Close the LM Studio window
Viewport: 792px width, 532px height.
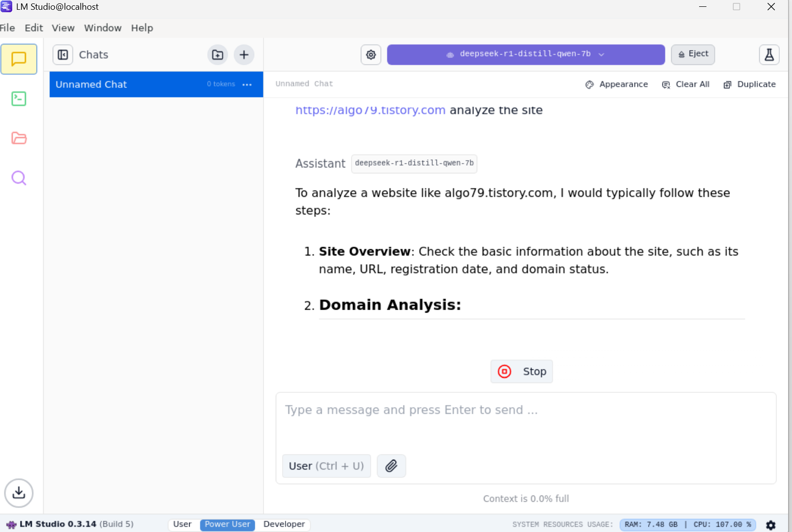(771, 7)
